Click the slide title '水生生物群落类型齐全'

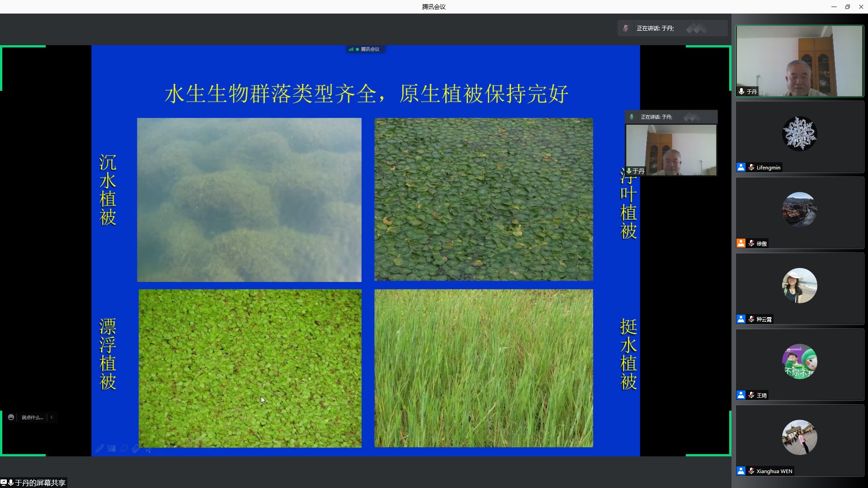click(270, 94)
